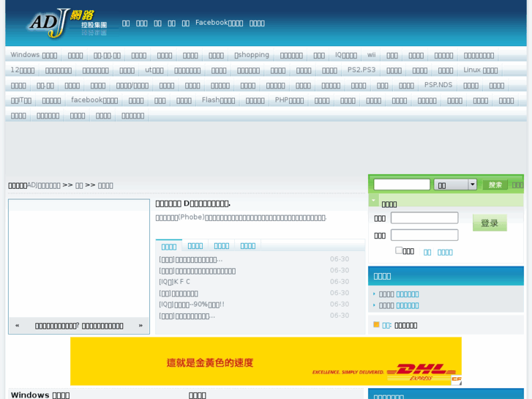The height and width of the screenshot is (399, 532).
Task: Click the DHL Express yellow banner ad
Action: click(x=266, y=361)
